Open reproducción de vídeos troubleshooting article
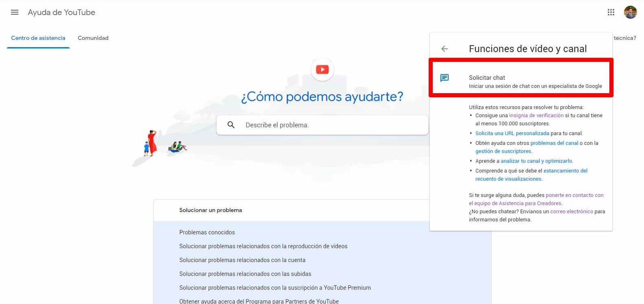644x304 pixels. click(263, 246)
